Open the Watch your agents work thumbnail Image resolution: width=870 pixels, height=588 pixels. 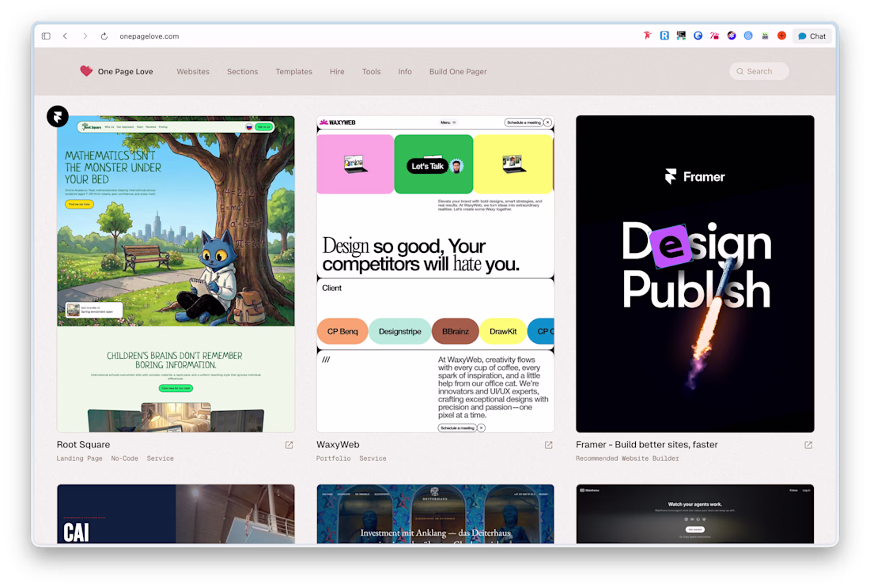pos(695,514)
